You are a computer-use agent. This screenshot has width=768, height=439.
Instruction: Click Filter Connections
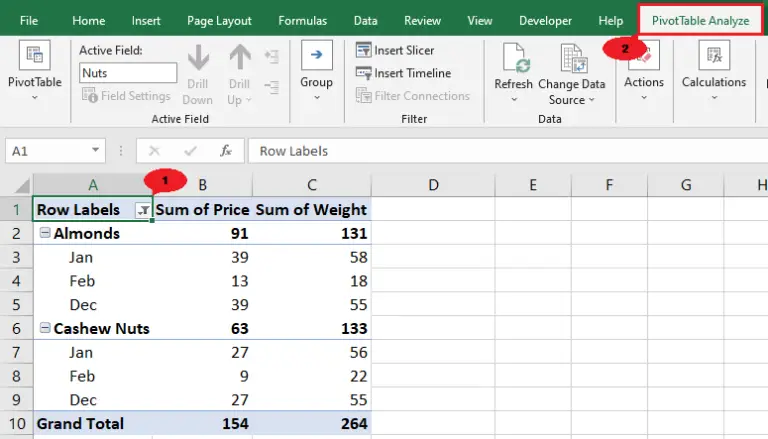coord(412,96)
